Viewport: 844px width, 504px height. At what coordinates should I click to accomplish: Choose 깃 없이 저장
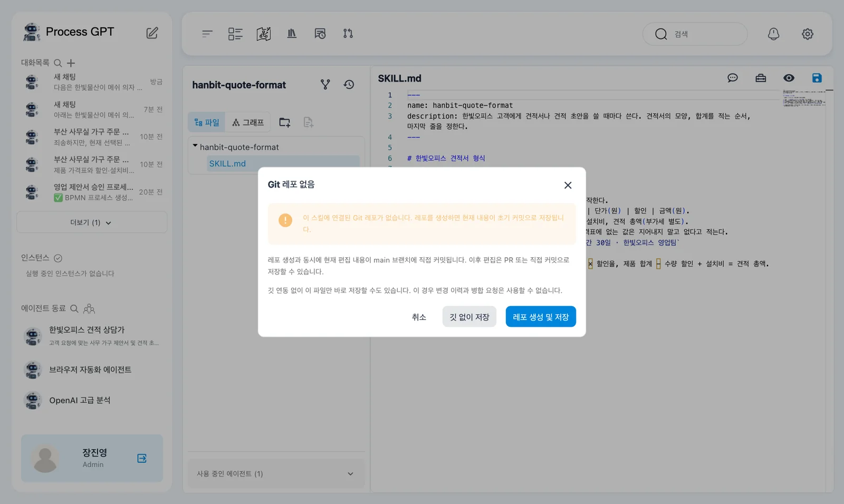coord(469,317)
